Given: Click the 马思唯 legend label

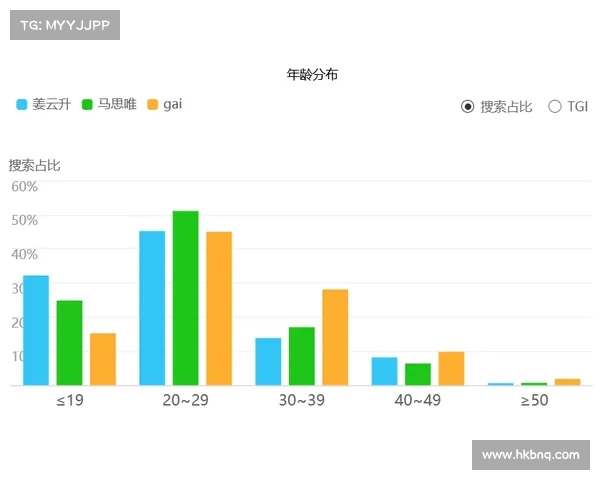Looking at the screenshot, I should (117, 104).
